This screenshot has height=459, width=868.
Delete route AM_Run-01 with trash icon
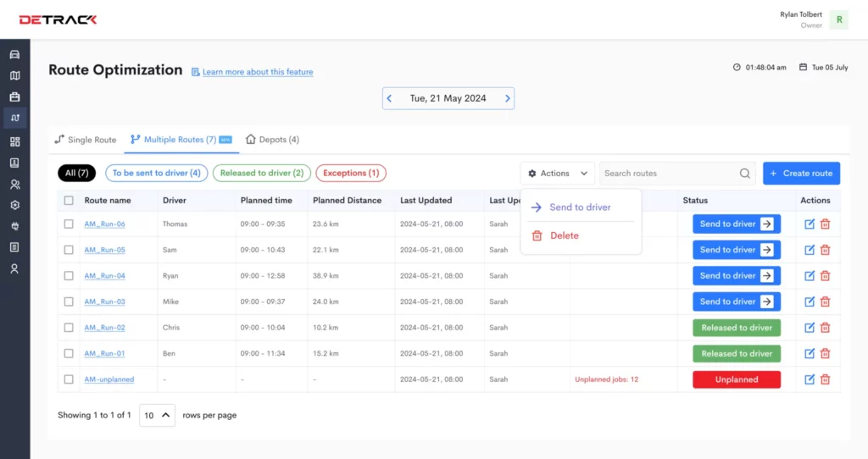tap(826, 353)
